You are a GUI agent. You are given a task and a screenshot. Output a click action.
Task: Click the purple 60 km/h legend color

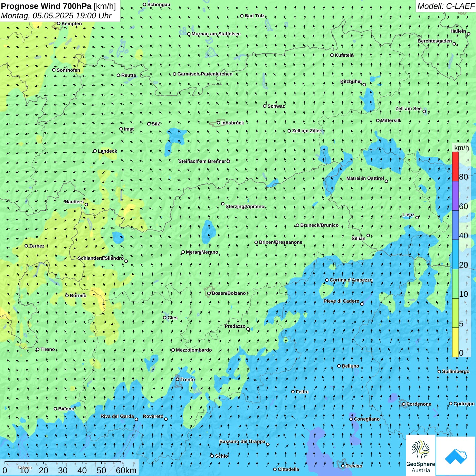[x=455, y=196]
